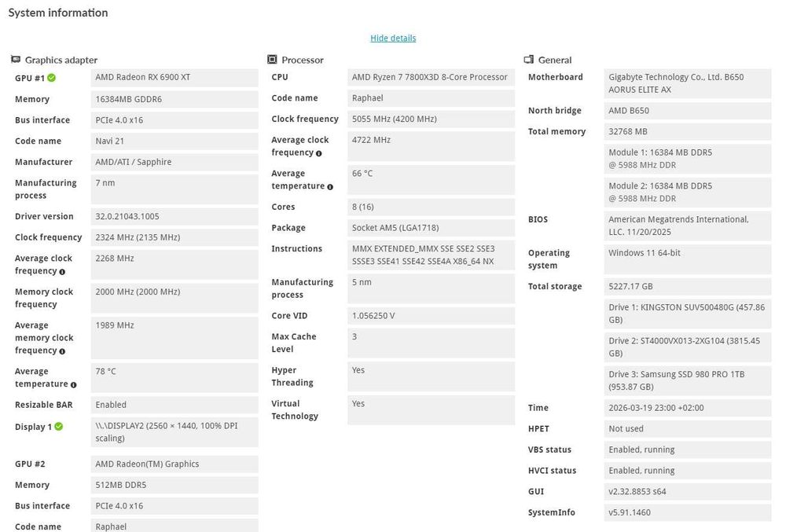Click the Hide details link
Viewport: 786px width, 532px height.
click(393, 38)
